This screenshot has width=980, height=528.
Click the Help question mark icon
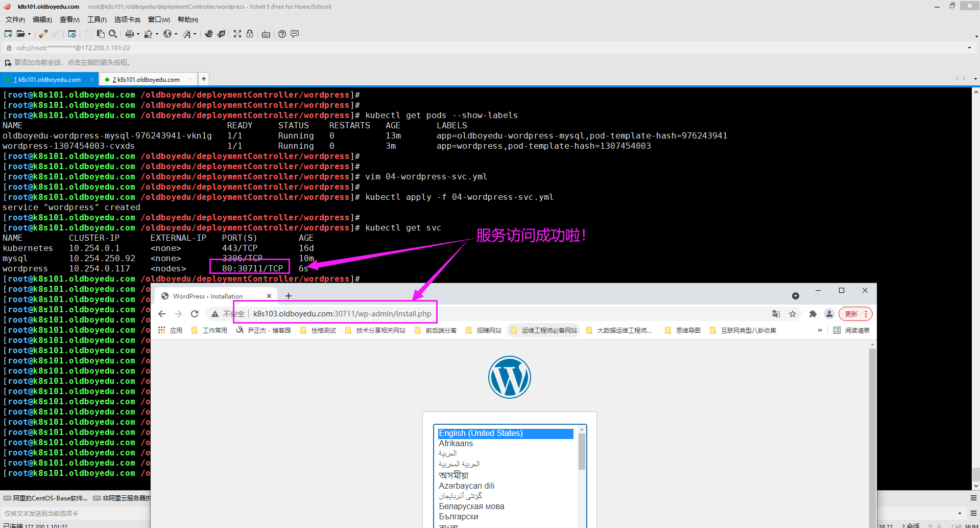[282, 34]
